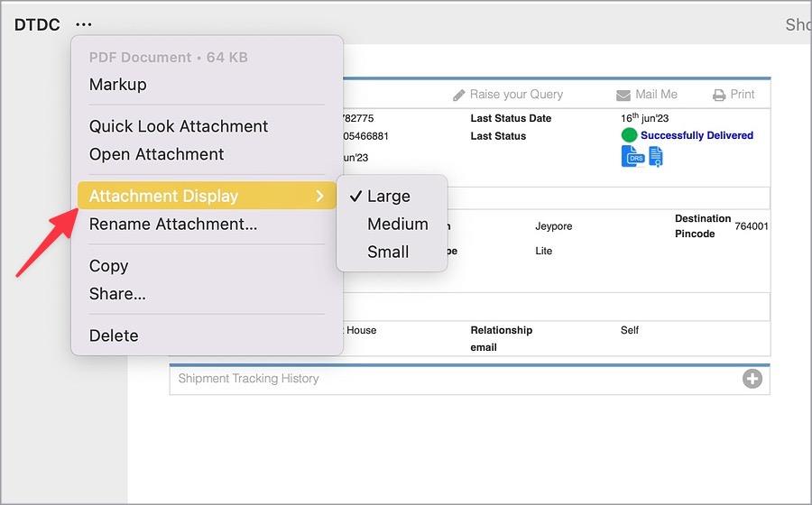Click the 16th jun'23 date value
Image resolution: width=812 pixels, height=505 pixels.
(x=645, y=117)
